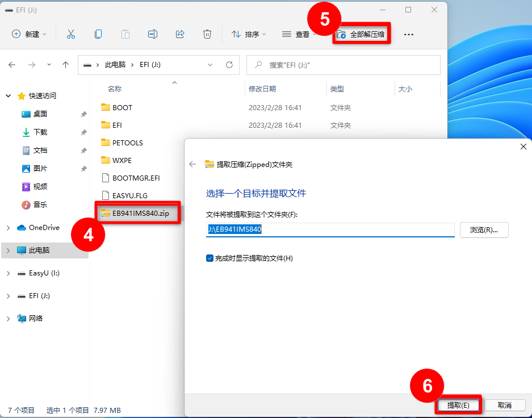
Task: Click the 取消 cancel button
Action: click(x=504, y=406)
